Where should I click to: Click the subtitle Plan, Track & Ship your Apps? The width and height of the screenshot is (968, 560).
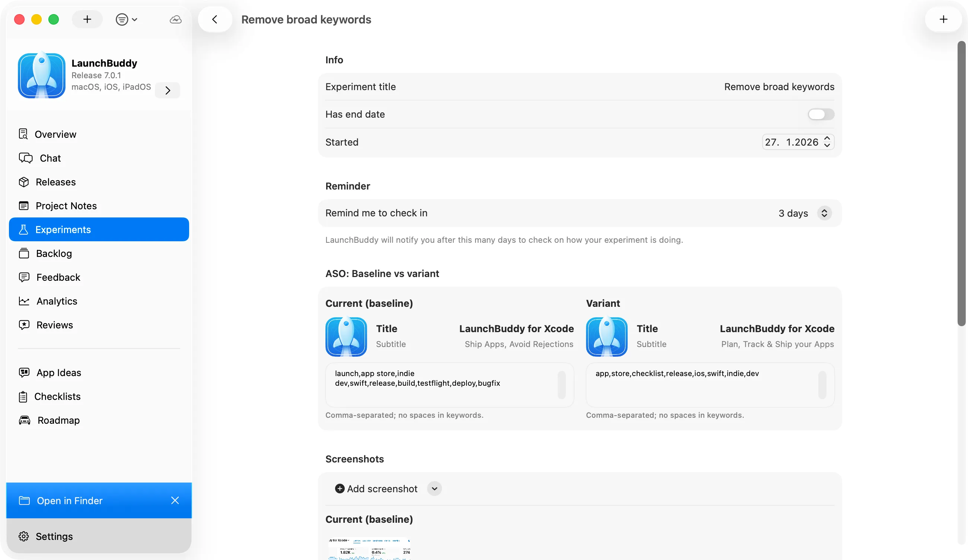point(777,344)
